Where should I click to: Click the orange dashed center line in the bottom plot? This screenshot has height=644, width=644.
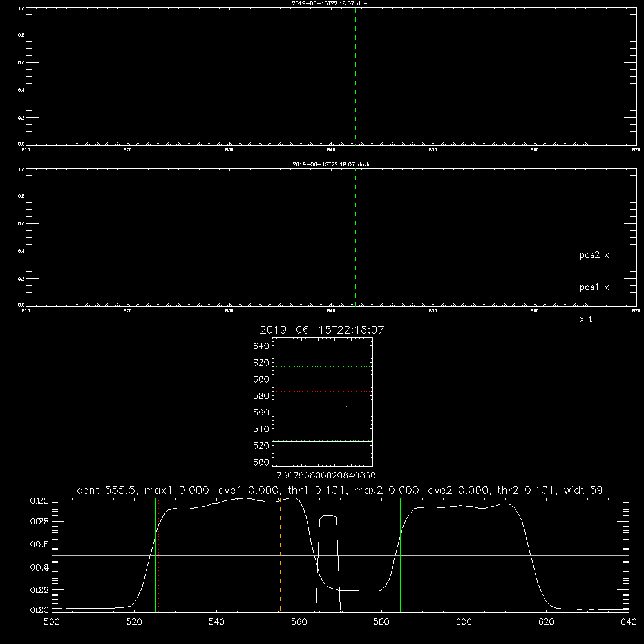281,554
